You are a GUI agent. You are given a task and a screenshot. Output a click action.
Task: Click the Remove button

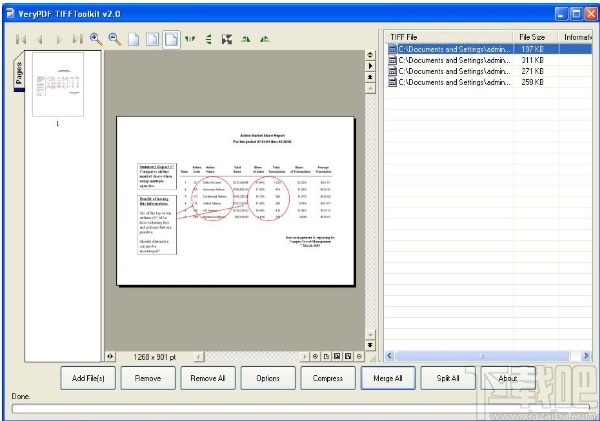pos(148,378)
